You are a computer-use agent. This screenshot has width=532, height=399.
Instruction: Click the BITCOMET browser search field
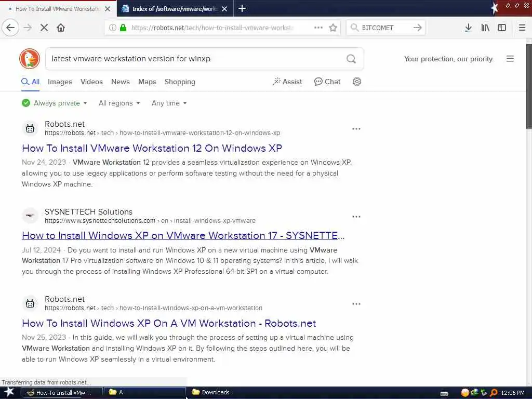[385, 28]
